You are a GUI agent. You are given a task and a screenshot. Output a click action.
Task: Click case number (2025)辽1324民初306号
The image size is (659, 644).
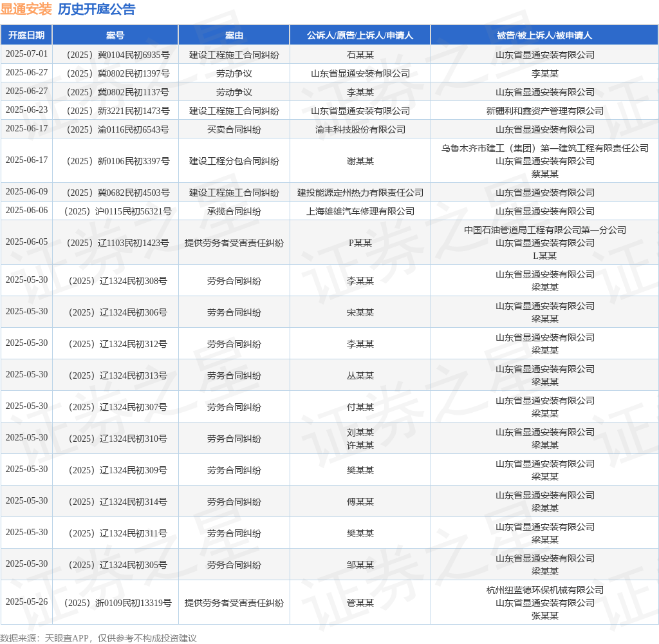click(x=118, y=312)
